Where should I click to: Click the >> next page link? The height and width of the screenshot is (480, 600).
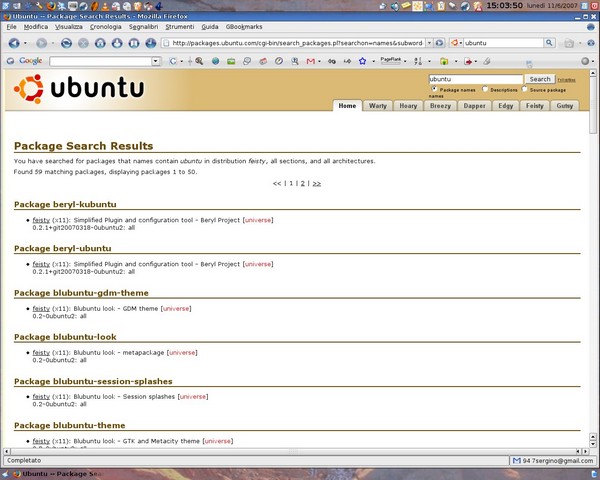click(316, 183)
